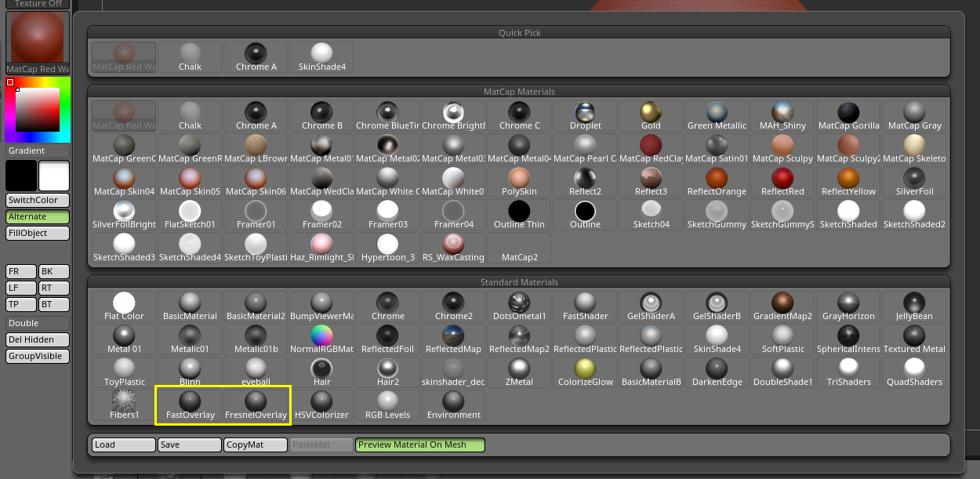Choose the Hair standard material
This screenshot has height=479, width=980.
click(321, 372)
